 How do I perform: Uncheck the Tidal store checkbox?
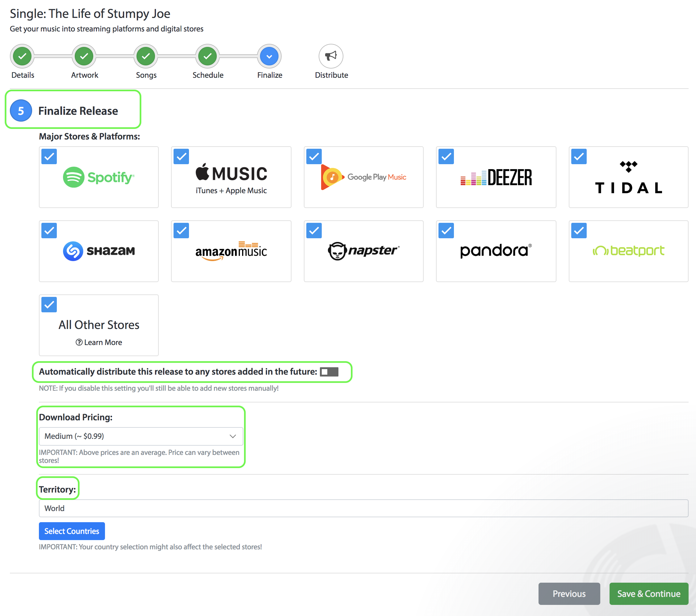pos(579,156)
